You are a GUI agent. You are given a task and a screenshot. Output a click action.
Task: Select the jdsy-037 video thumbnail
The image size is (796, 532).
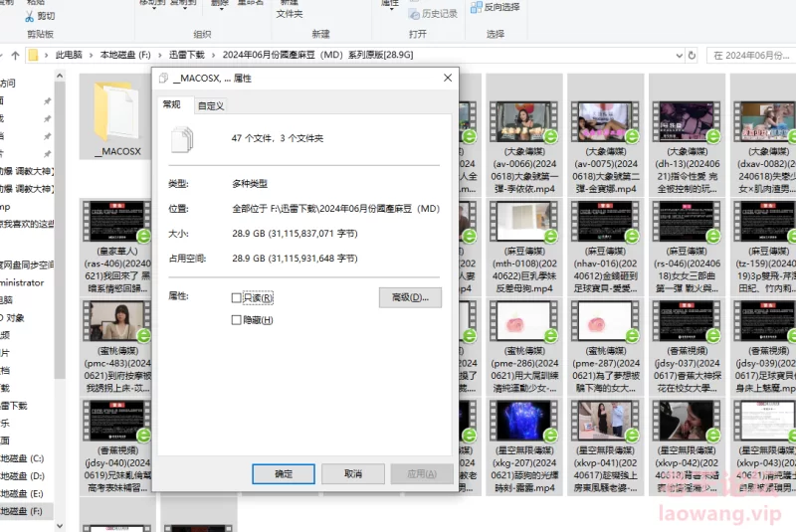pyautogui.click(x=687, y=320)
